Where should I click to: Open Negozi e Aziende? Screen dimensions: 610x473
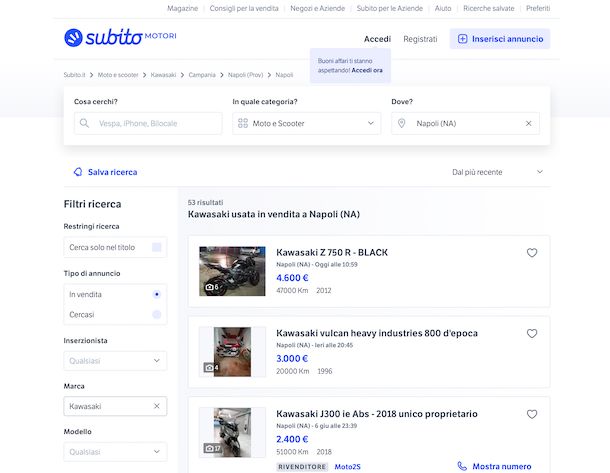point(317,8)
